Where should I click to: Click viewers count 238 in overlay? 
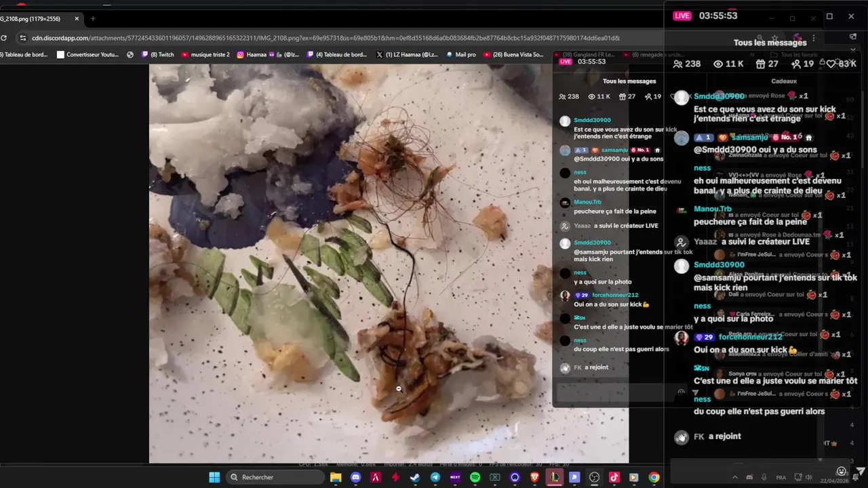[686, 64]
